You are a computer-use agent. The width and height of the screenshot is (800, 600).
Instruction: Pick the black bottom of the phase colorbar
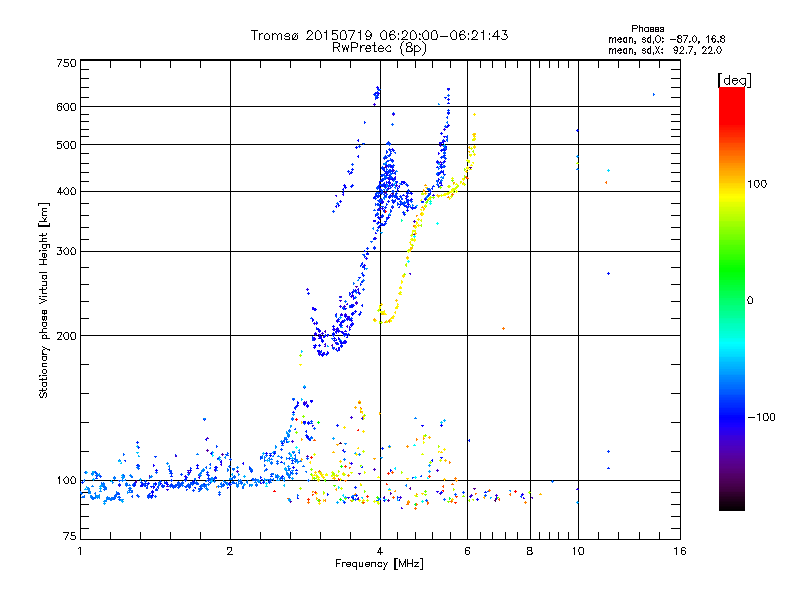point(732,503)
